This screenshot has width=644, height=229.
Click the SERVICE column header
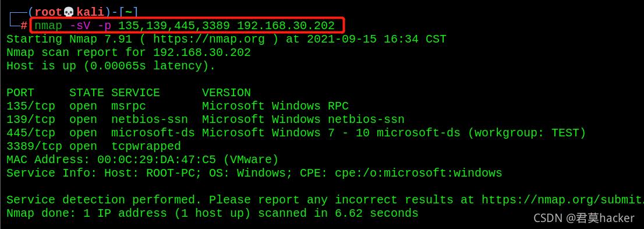tap(136, 93)
